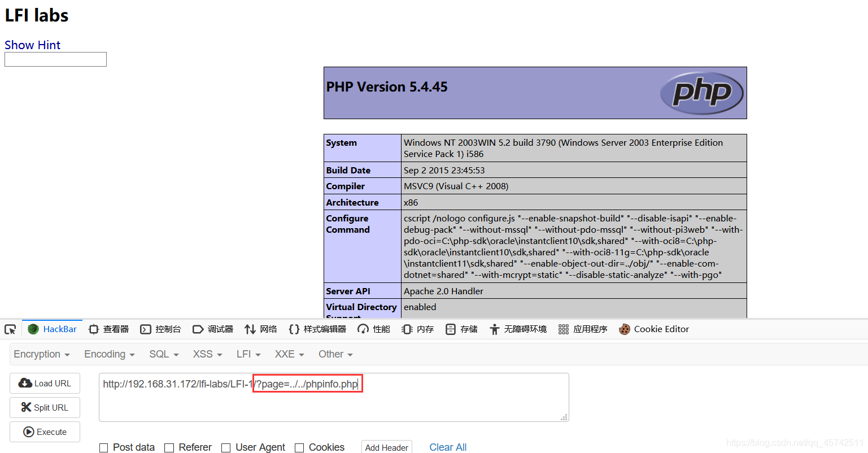Open the 存储 storage tab
The image size is (868, 453).
(x=462, y=329)
